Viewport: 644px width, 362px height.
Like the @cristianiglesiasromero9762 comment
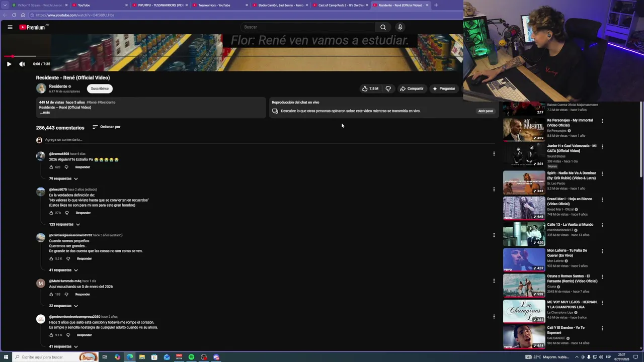coord(51,258)
